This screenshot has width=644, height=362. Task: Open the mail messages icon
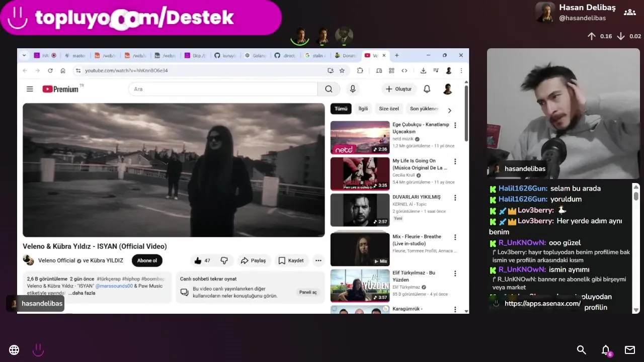pos(630,350)
